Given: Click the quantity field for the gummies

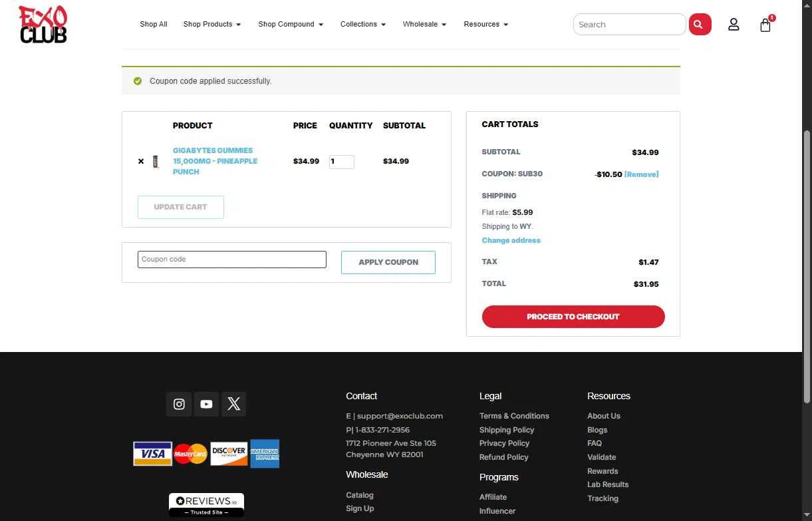Looking at the screenshot, I should 341,162.
